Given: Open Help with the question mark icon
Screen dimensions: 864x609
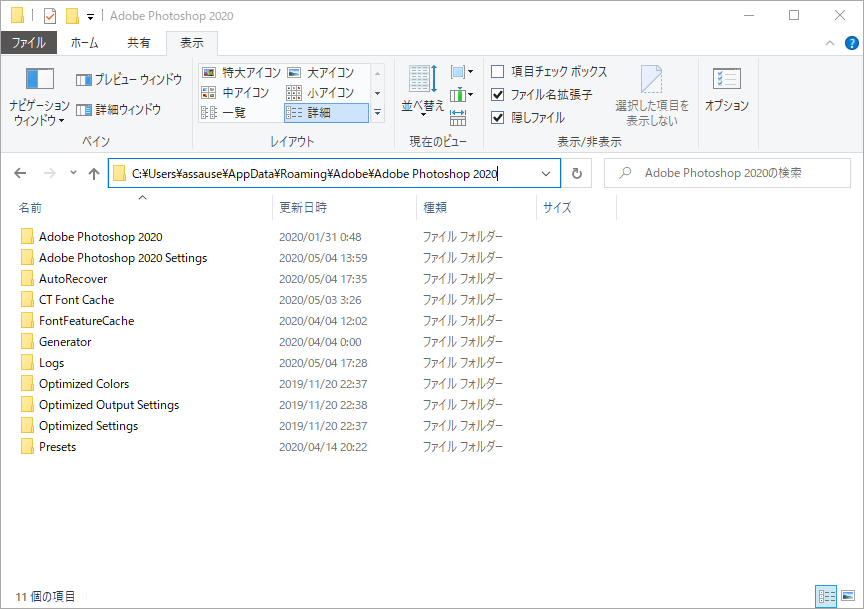Looking at the screenshot, I should click(851, 43).
